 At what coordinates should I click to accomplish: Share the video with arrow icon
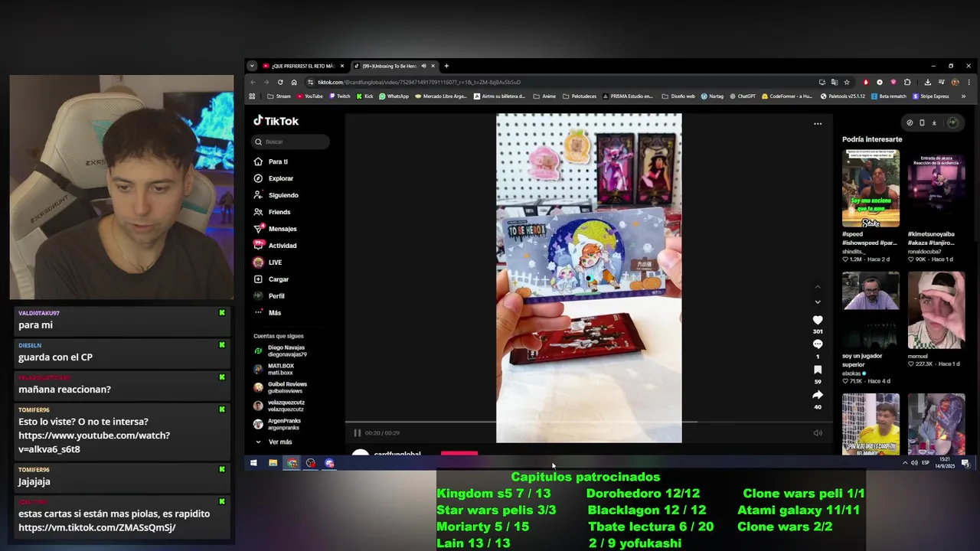(818, 395)
